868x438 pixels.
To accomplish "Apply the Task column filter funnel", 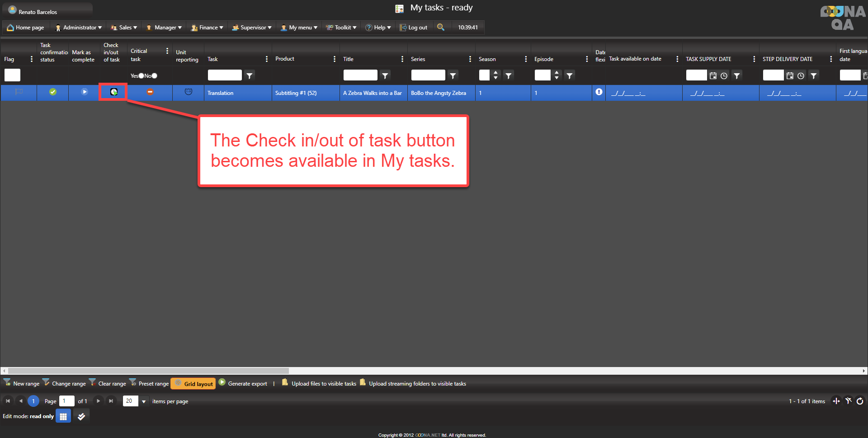I will 250,75.
